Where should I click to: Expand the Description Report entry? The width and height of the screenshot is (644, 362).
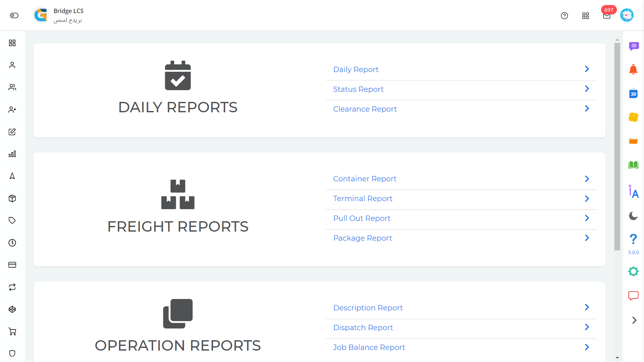click(587, 308)
